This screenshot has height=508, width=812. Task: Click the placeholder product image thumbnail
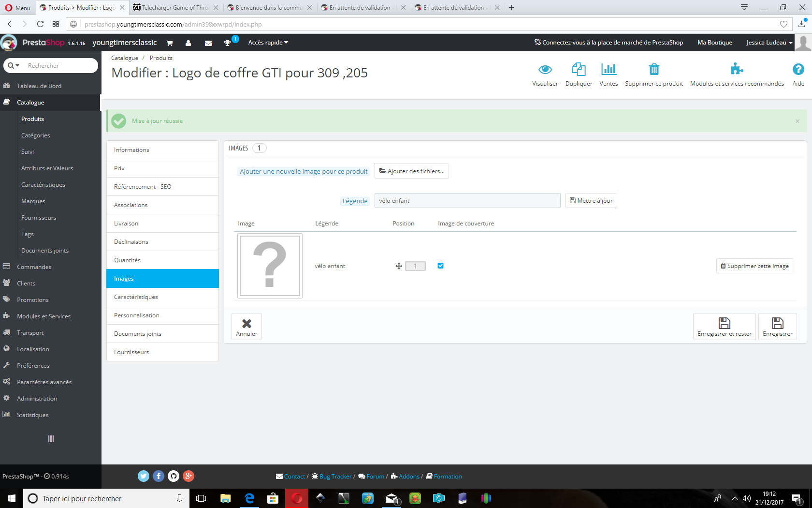pyautogui.click(x=270, y=266)
